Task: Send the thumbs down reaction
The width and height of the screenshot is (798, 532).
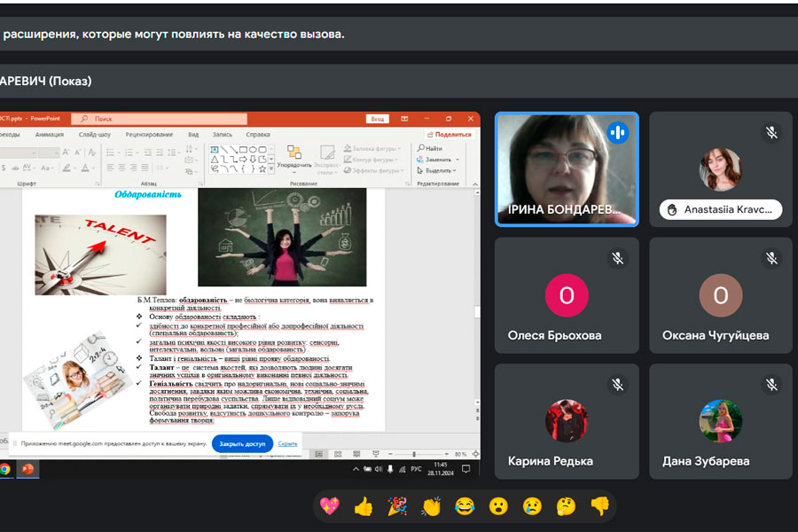Action: pyautogui.click(x=600, y=506)
